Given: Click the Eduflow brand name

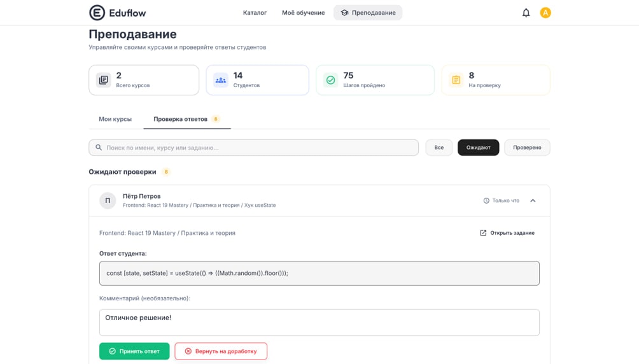Looking at the screenshot, I should (127, 13).
